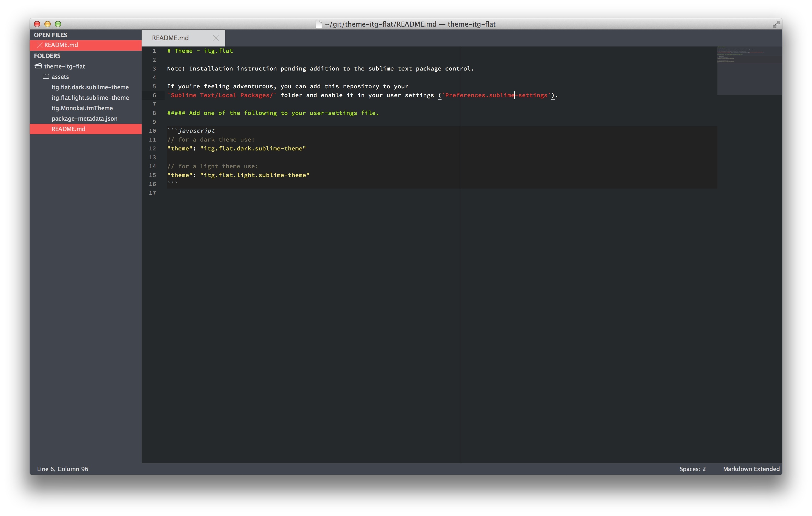Click the yellow minimize window button
The width and height of the screenshot is (812, 516).
click(x=48, y=24)
